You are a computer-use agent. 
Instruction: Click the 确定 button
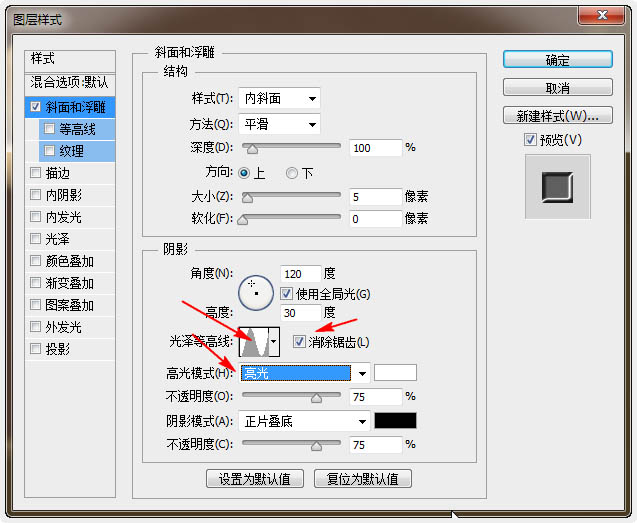click(x=558, y=60)
